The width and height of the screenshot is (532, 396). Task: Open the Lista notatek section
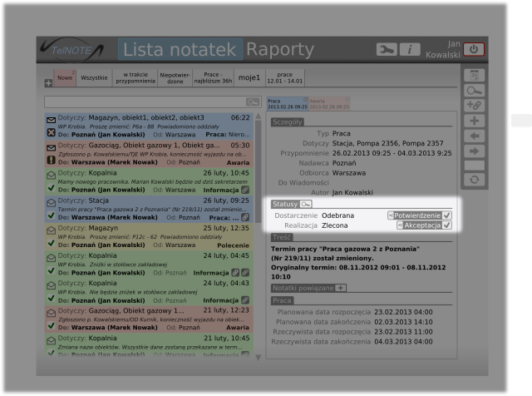180,49
